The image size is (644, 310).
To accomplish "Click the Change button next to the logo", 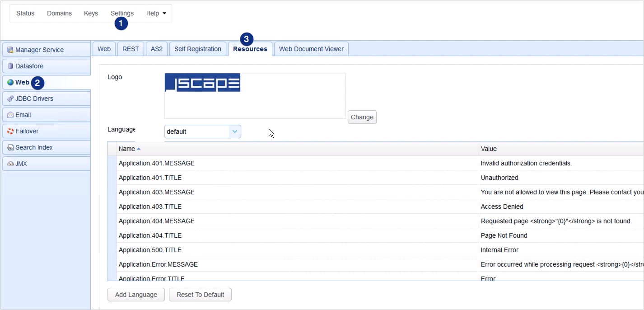I will (x=362, y=117).
